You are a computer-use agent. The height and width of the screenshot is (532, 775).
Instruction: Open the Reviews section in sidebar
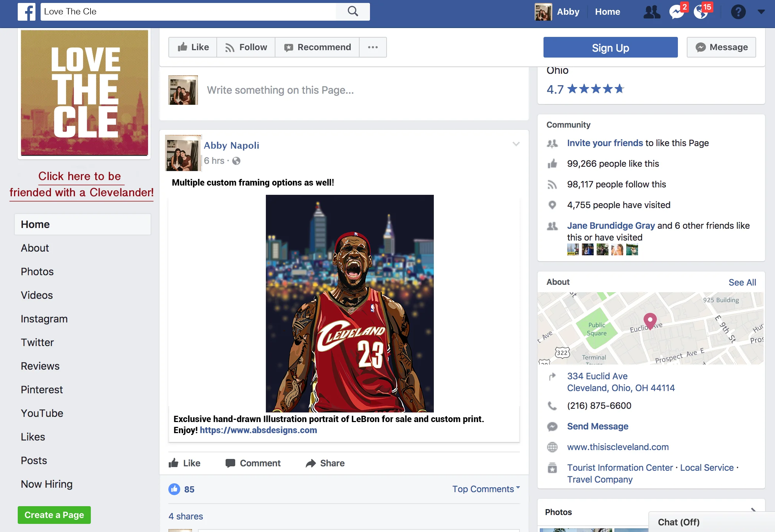(40, 366)
